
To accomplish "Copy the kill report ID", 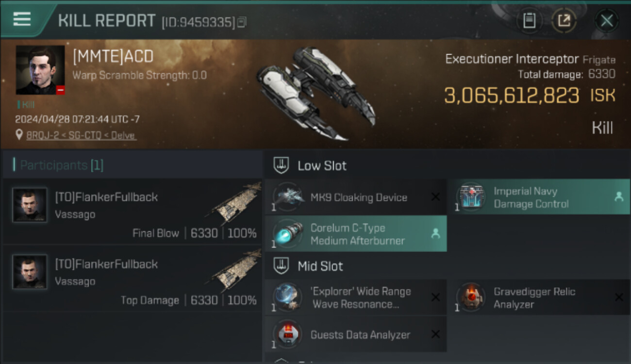I will [x=242, y=22].
